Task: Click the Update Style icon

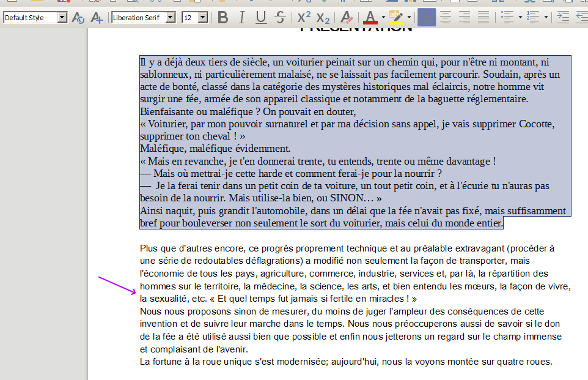Action: [78, 18]
